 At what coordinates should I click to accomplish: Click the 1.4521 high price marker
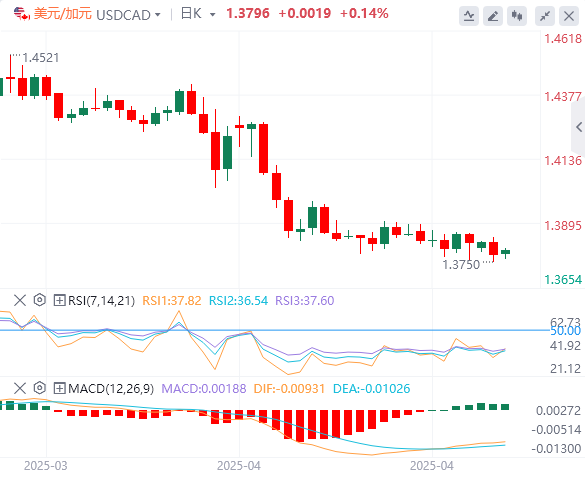point(41,58)
